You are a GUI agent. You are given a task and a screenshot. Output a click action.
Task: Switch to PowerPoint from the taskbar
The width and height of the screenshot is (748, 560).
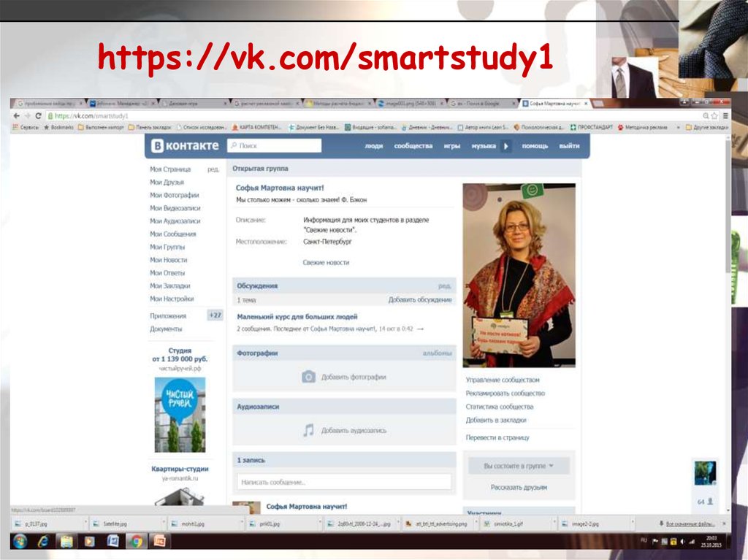(159, 542)
